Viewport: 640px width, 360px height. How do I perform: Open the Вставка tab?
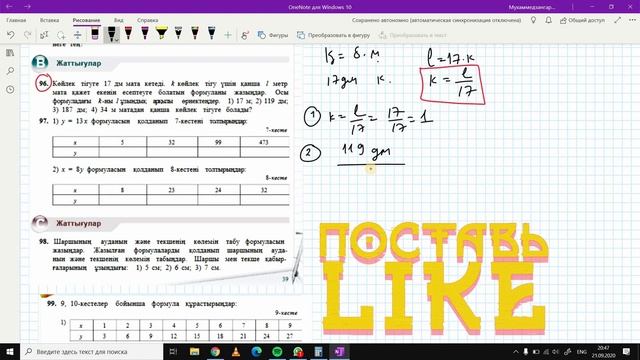point(49,20)
